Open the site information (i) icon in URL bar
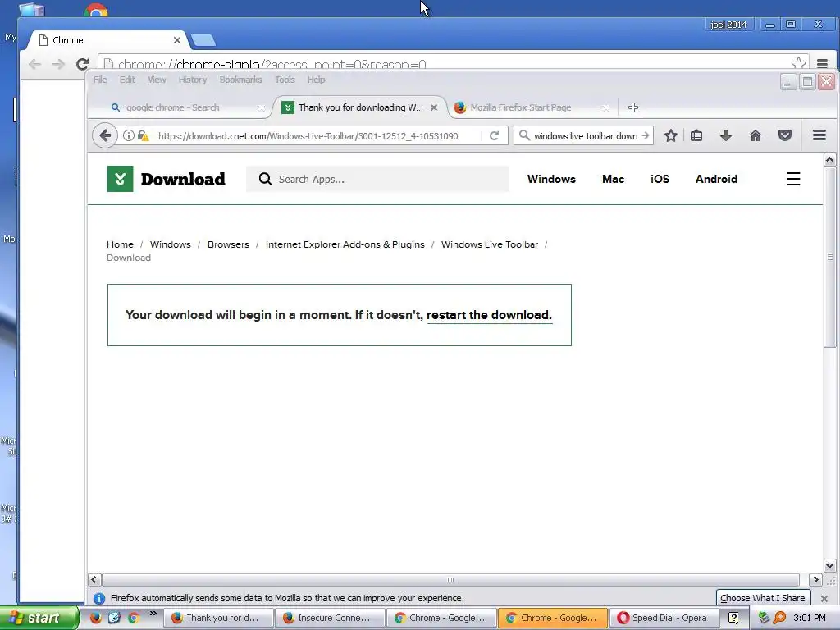 pyautogui.click(x=129, y=135)
